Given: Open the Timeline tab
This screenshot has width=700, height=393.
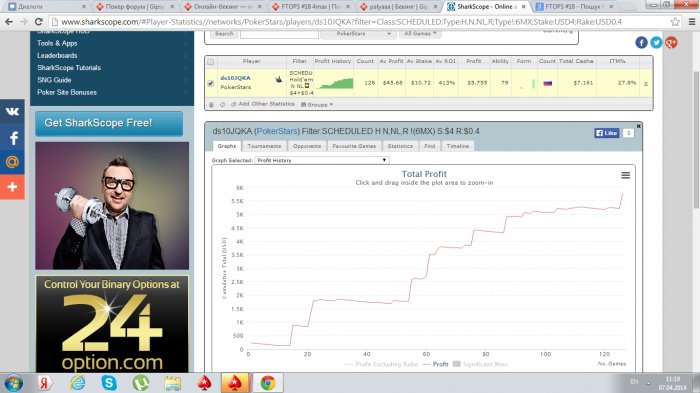Looking at the screenshot, I should point(458,146).
